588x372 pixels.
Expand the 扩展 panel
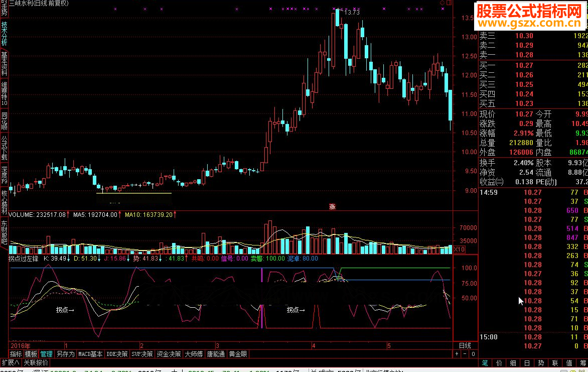click(x=11, y=362)
